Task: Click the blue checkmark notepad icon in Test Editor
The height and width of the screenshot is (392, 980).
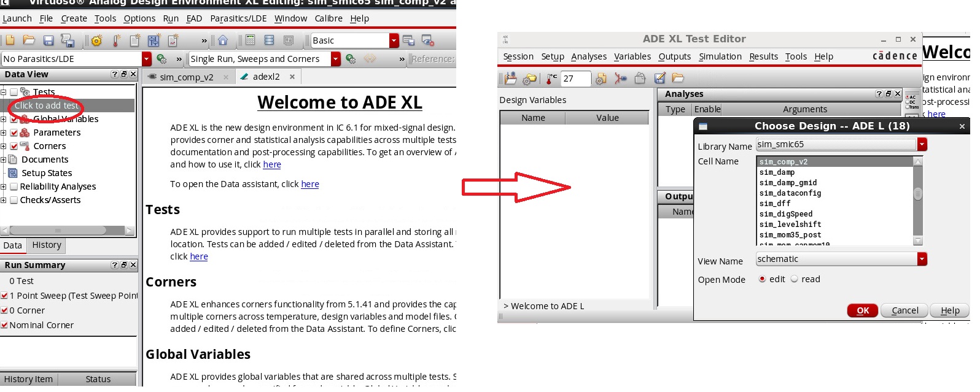Action: pyautogui.click(x=659, y=78)
